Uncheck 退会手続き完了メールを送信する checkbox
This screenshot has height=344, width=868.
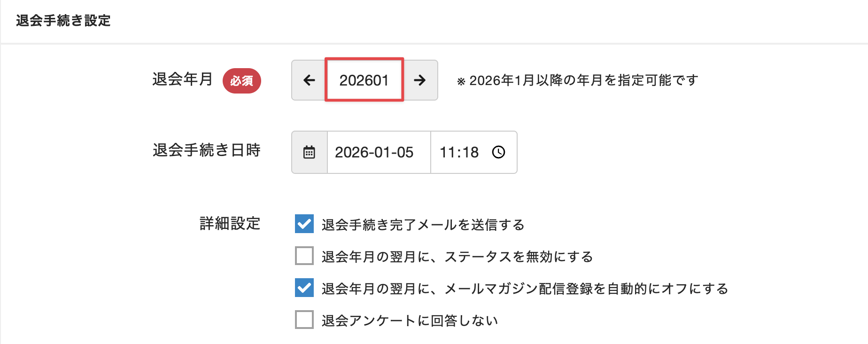pyautogui.click(x=304, y=224)
